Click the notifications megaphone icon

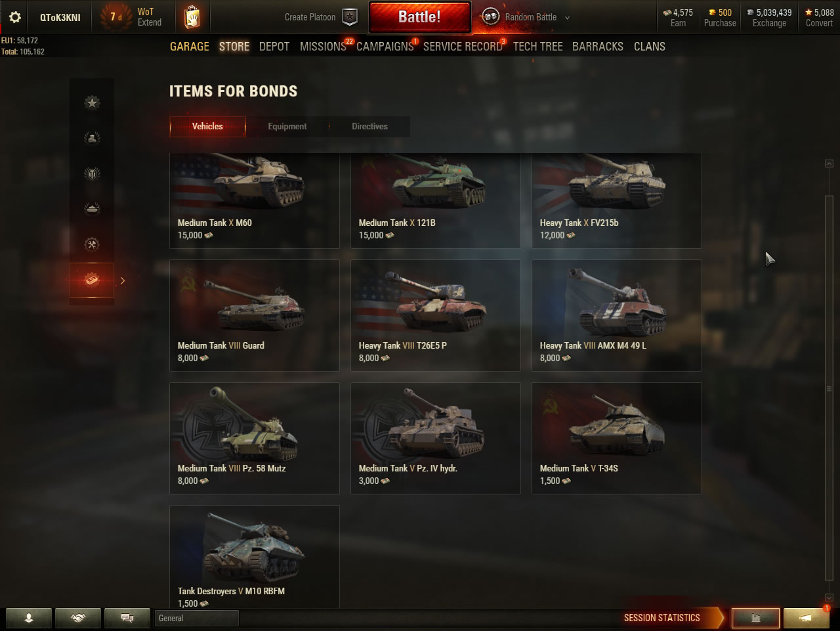coord(806,618)
